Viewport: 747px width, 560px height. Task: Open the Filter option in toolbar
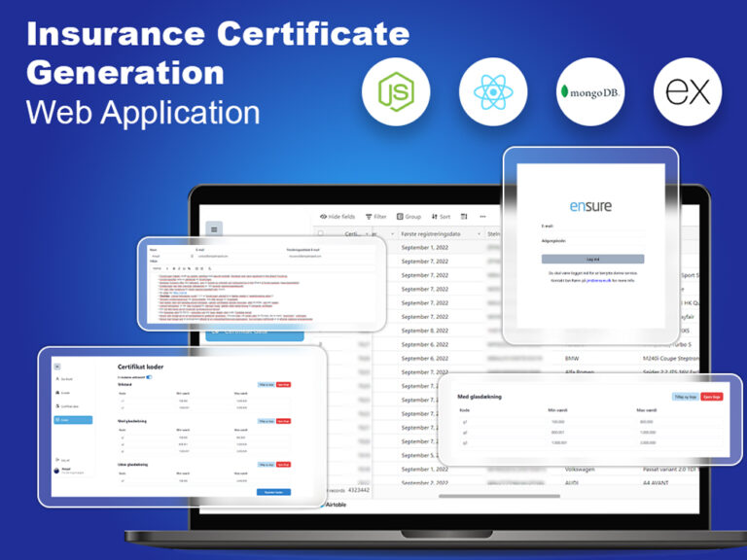tap(375, 217)
